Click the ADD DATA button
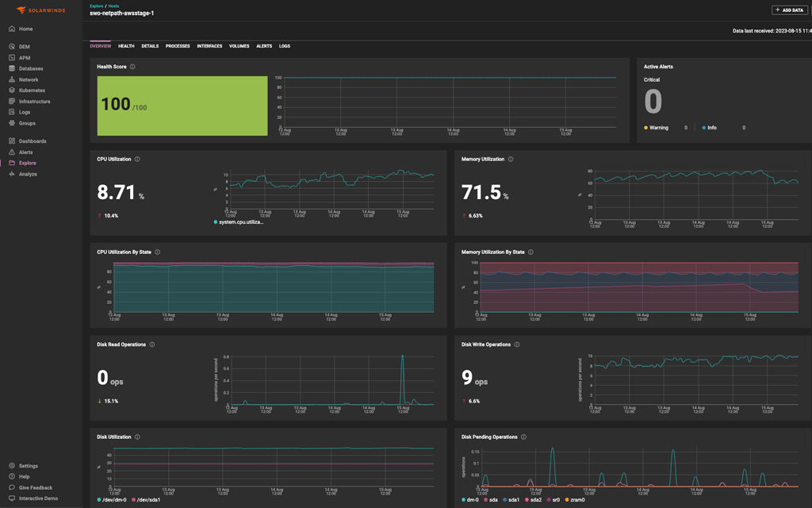Viewport: 812px width, 508px height. [x=791, y=9]
